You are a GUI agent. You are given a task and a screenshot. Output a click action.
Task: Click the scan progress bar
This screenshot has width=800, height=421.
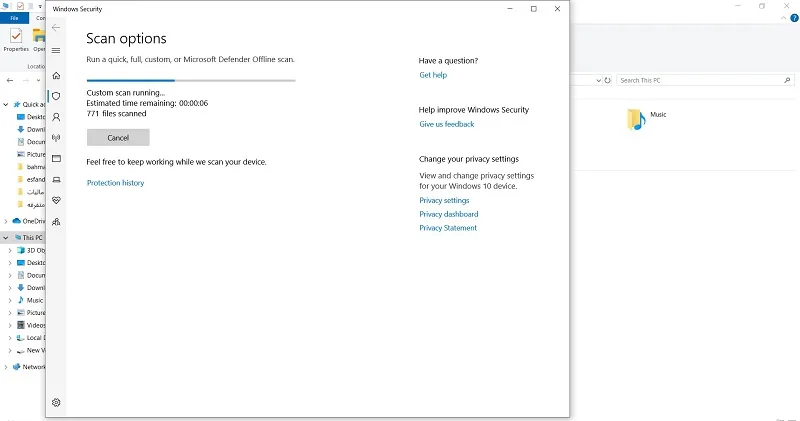[191, 80]
